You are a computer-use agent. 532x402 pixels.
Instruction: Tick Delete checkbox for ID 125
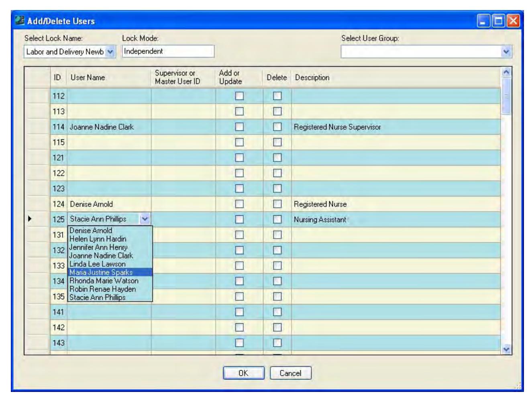click(x=277, y=219)
